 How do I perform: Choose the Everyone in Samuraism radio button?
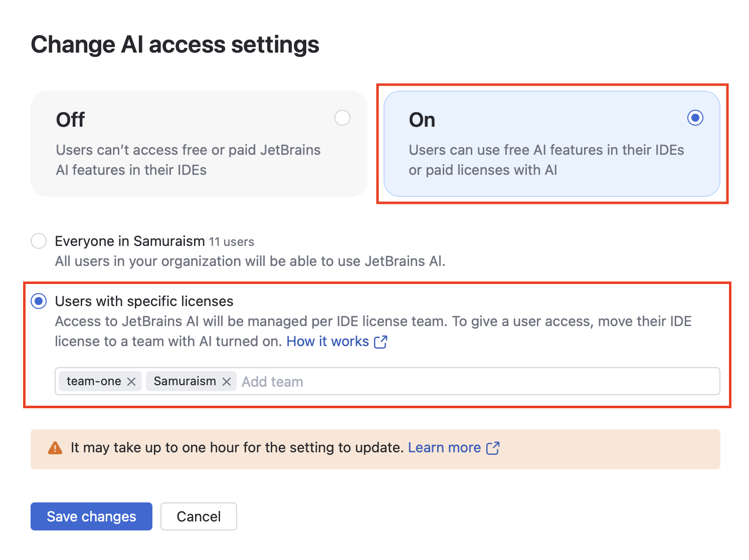[x=39, y=241]
